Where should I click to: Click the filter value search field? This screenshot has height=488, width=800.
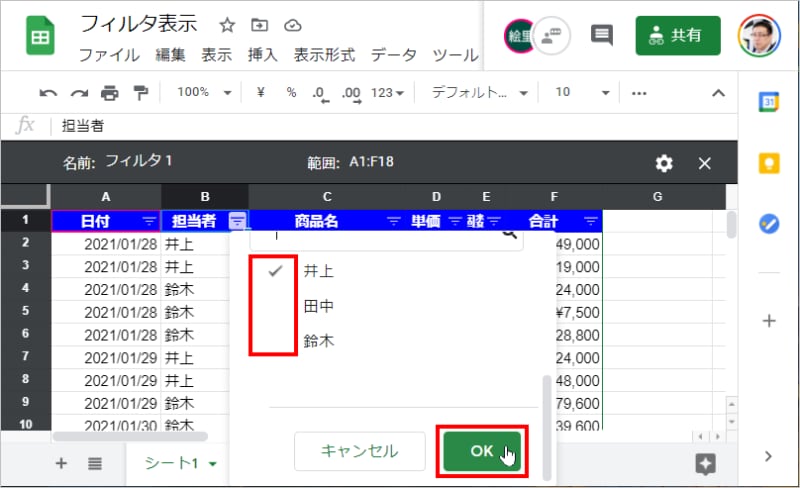pyautogui.click(x=386, y=240)
